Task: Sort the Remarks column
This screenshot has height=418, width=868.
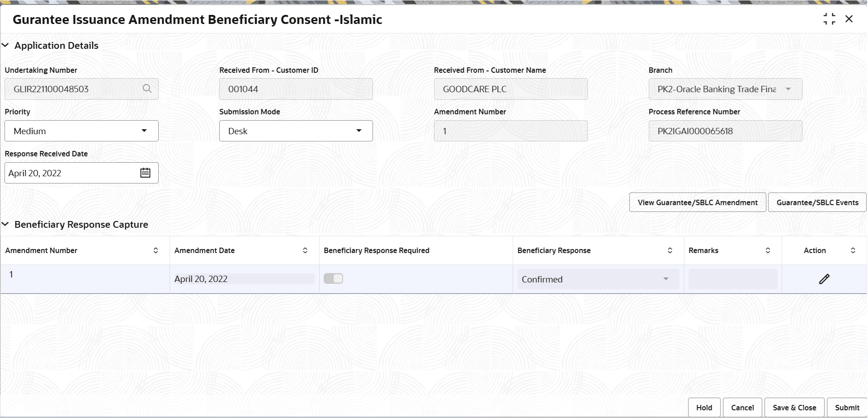Action: click(768, 250)
